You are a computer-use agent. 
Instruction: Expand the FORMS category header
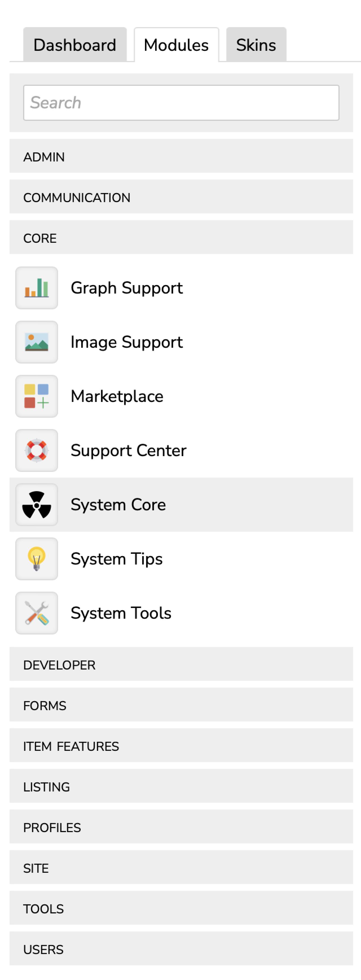coord(181,705)
